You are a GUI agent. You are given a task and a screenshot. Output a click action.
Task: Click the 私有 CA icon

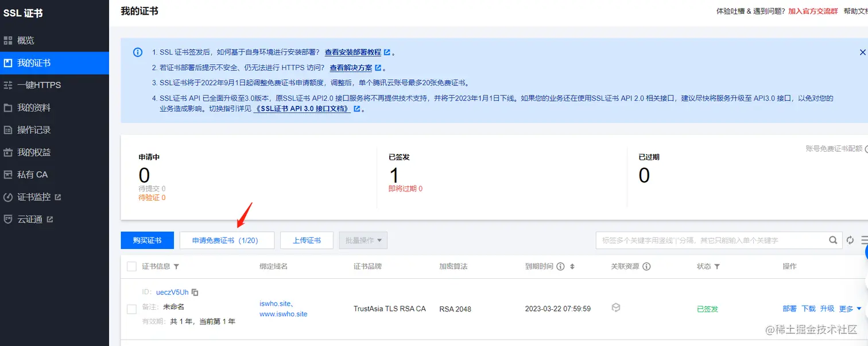tap(8, 174)
